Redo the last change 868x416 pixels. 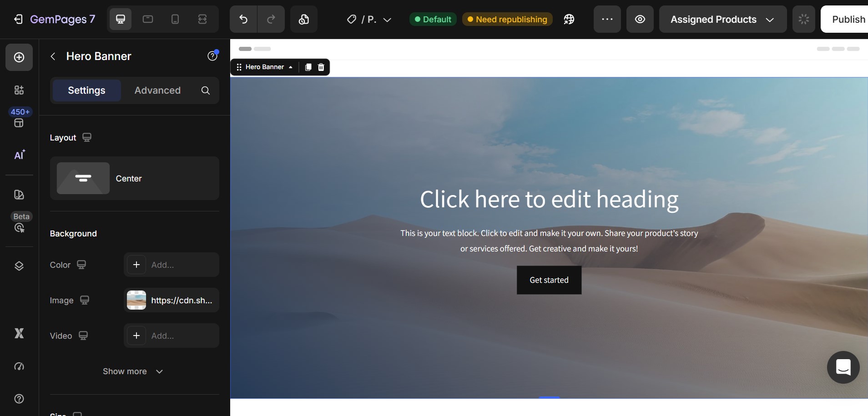271,19
